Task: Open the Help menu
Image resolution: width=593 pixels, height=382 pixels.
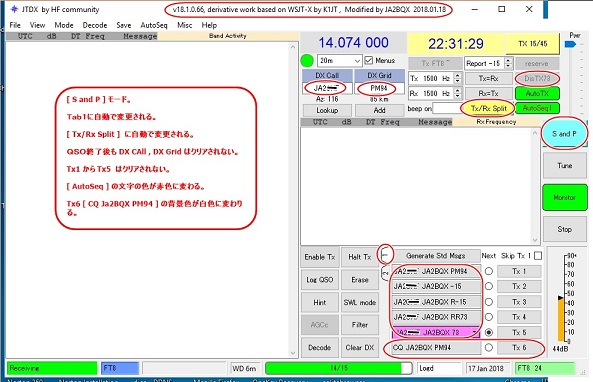Action: [209, 25]
